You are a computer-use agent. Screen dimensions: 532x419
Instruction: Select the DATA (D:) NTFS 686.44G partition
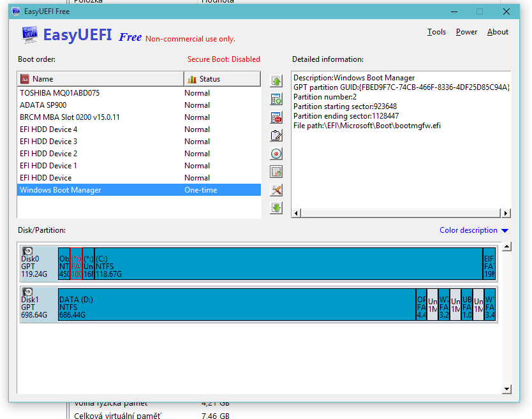pyautogui.click(x=237, y=304)
